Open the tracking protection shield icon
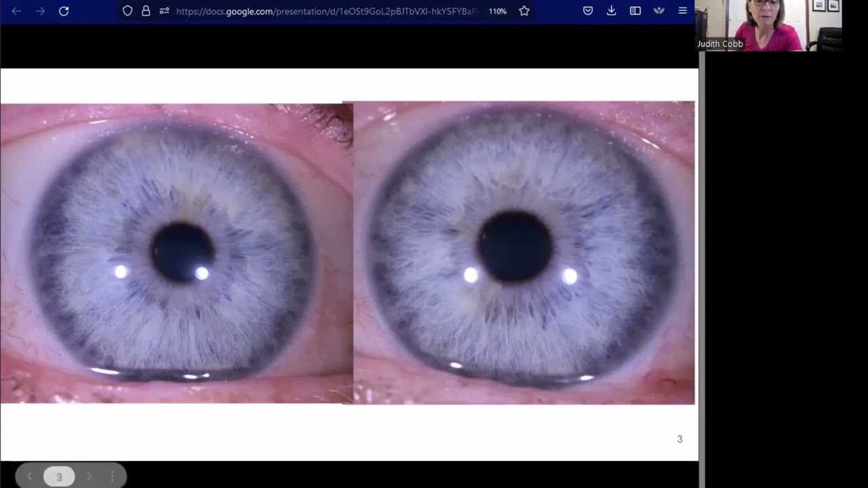 pos(127,11)
